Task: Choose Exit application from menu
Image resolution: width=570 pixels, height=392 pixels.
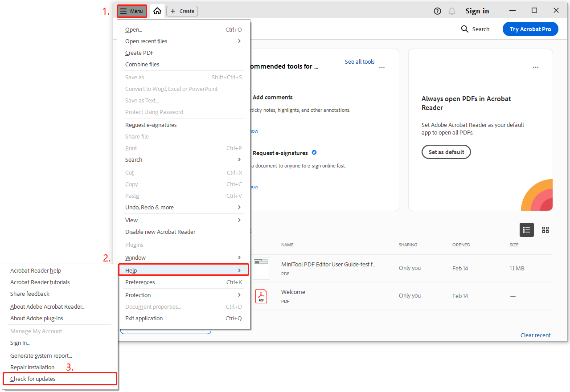Action: click(x=184, y=318)
